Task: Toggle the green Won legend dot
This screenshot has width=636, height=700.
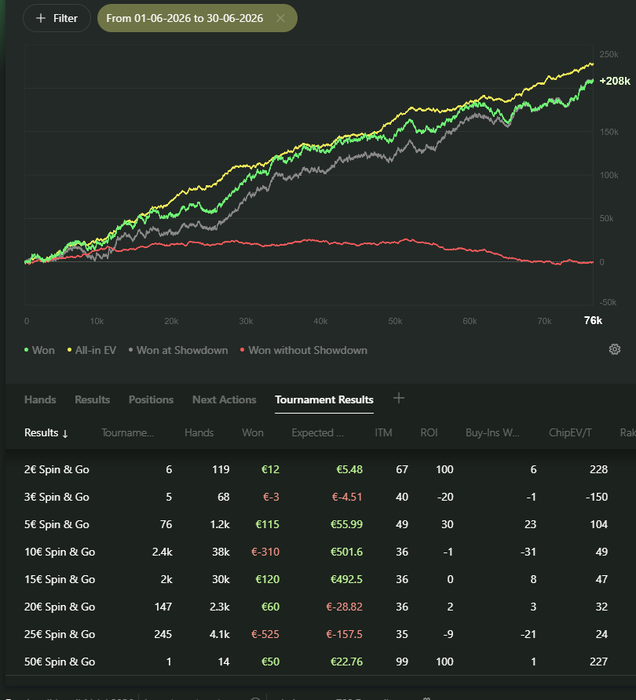Action: pyautogui.click(x=26, y=350)
